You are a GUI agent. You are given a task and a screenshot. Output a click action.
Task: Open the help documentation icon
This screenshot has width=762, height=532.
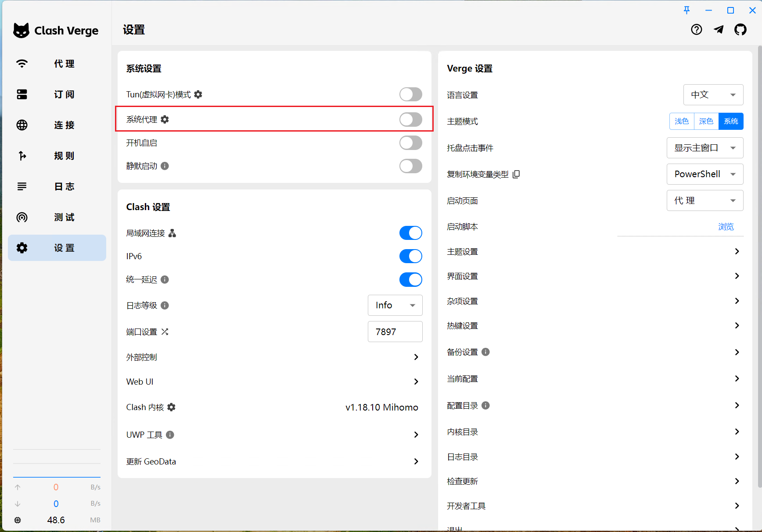(x=696, y=30)
